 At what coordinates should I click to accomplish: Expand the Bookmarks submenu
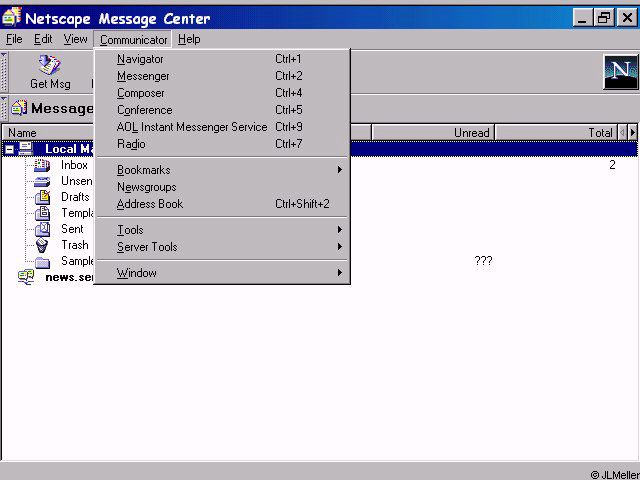click(340, 170)
